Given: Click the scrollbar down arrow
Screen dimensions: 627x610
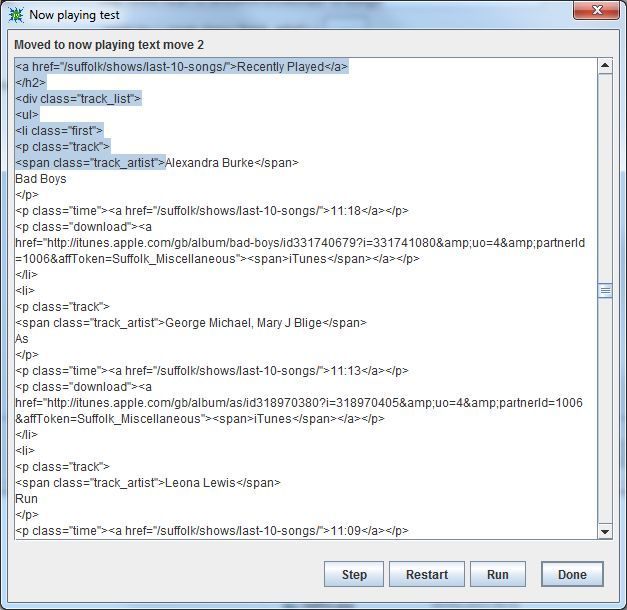Looking at the screenshot, I should (604, 531).
